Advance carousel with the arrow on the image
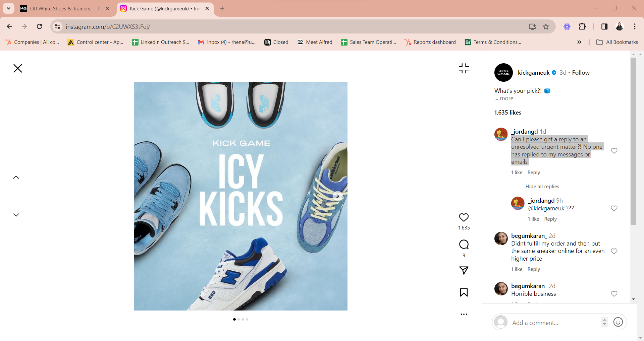 coord(337,196)
